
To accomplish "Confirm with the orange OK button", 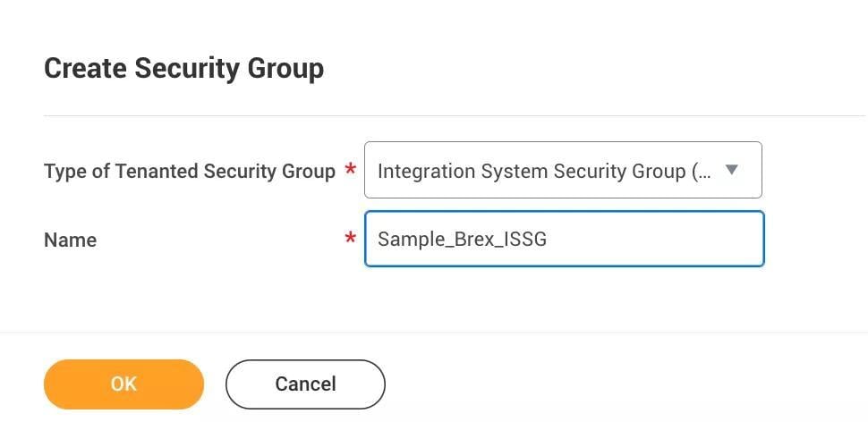I will (123, 384).
